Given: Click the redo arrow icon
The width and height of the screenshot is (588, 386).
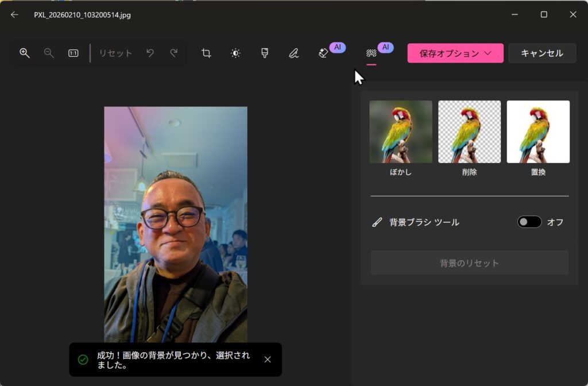Looking at the screenshot, I should (x=173, y=53).
